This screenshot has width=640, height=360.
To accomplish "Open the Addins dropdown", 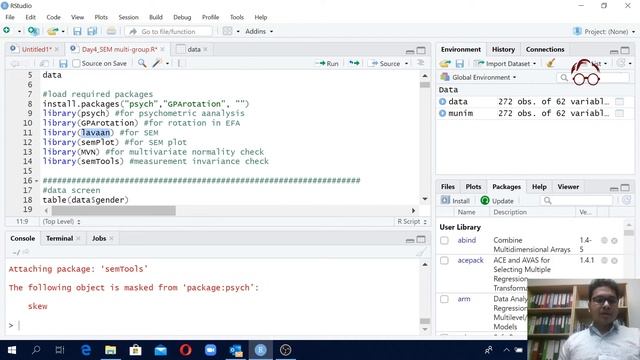I will point(259,31).
